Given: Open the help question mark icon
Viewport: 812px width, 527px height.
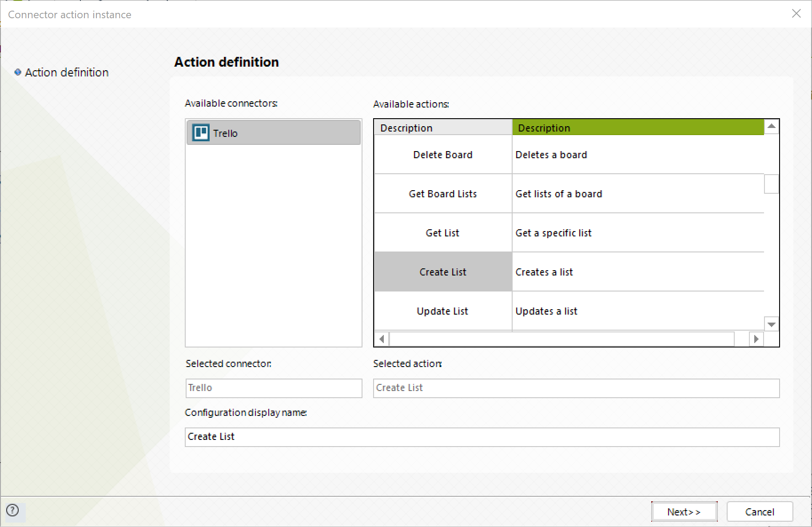Looking at the screenshot, I should [12, 510].
